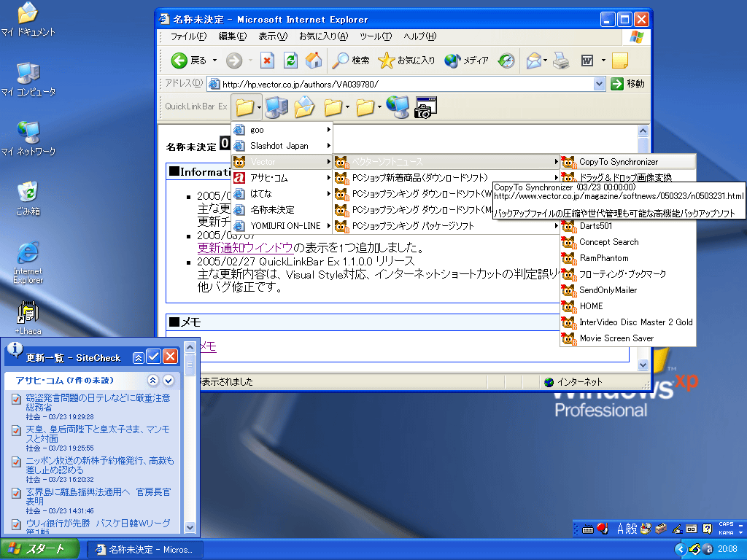Toggle checkbox for ニッポン放送 news item
The image size is (747, 560).
pyautogui.click(x=16, y=462)
